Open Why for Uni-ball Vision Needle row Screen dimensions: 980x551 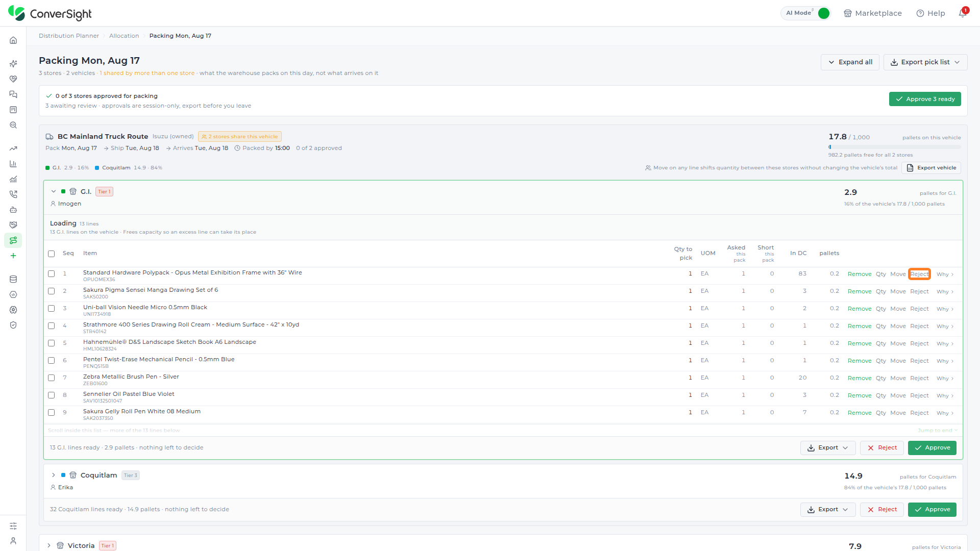(x=945, y=309)
